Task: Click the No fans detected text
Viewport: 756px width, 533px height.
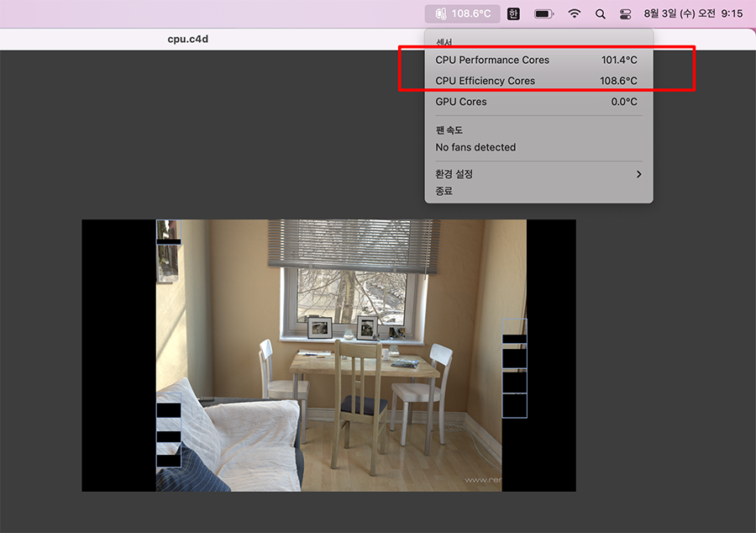Action: pos(475,147)
